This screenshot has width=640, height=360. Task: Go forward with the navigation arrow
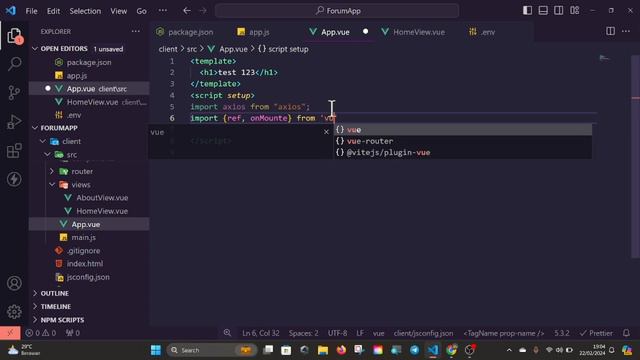click(x=203, y=11)
